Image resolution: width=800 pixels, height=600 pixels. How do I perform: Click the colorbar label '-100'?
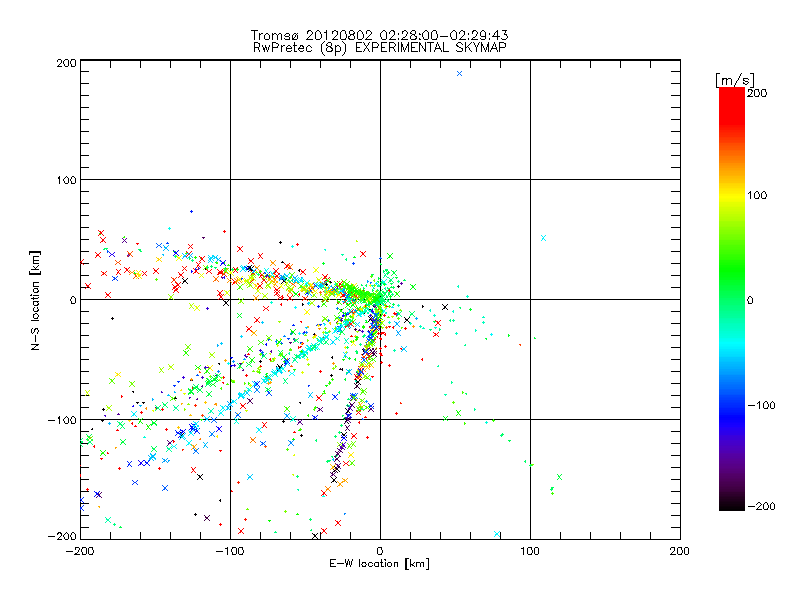pos(761,405)
